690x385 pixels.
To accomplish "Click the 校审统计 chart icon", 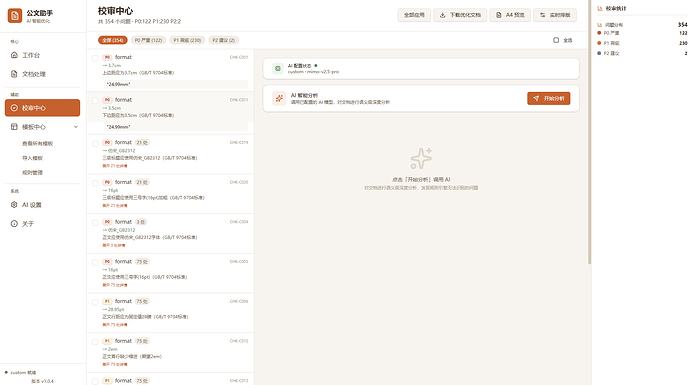I will 600,8.
